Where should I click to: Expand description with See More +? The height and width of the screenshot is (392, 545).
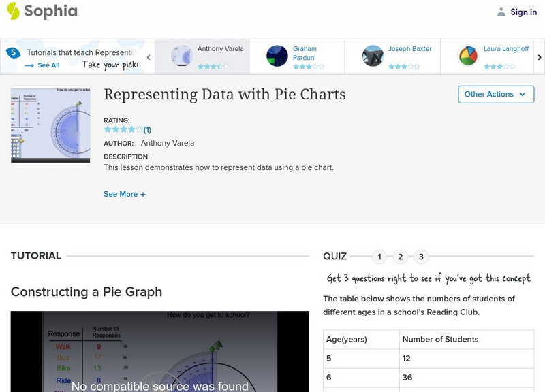click(125, 194)
